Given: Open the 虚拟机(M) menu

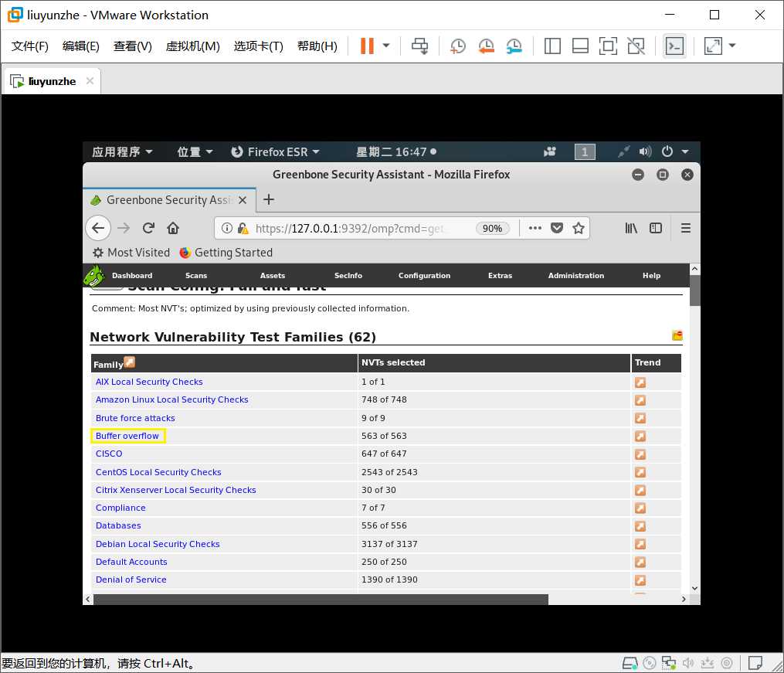Looking at the screenshot, I should 192,46.
